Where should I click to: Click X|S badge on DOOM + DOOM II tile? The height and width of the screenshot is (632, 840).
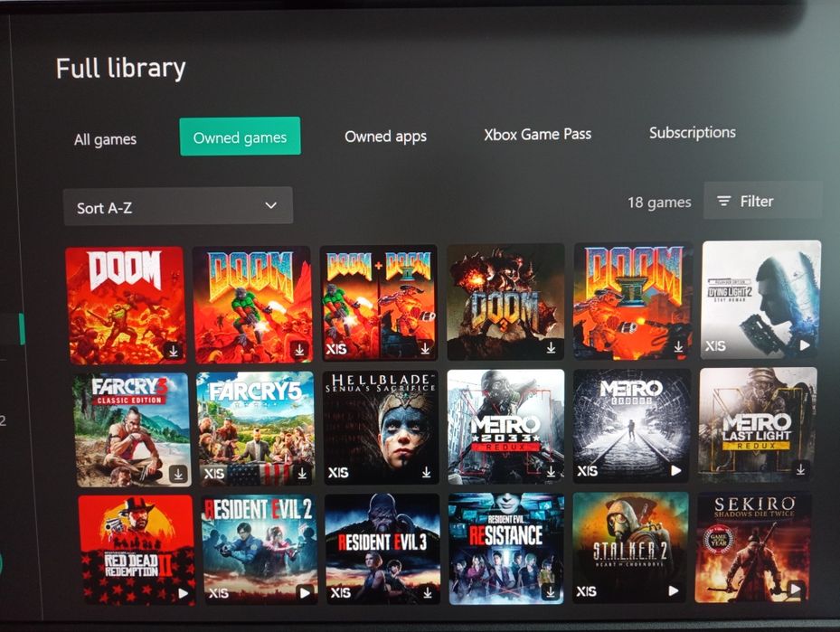pyautogui.click(x=335, y=349)
